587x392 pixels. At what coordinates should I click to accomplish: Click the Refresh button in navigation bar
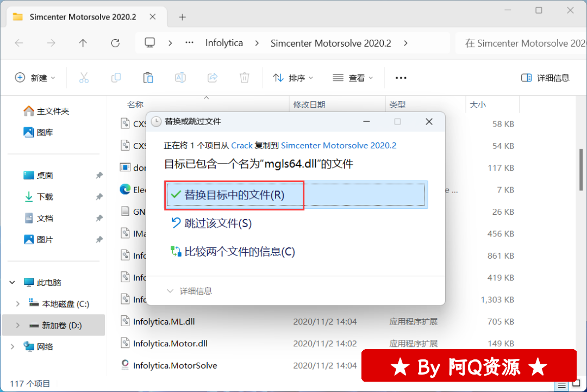coord(115,43)
